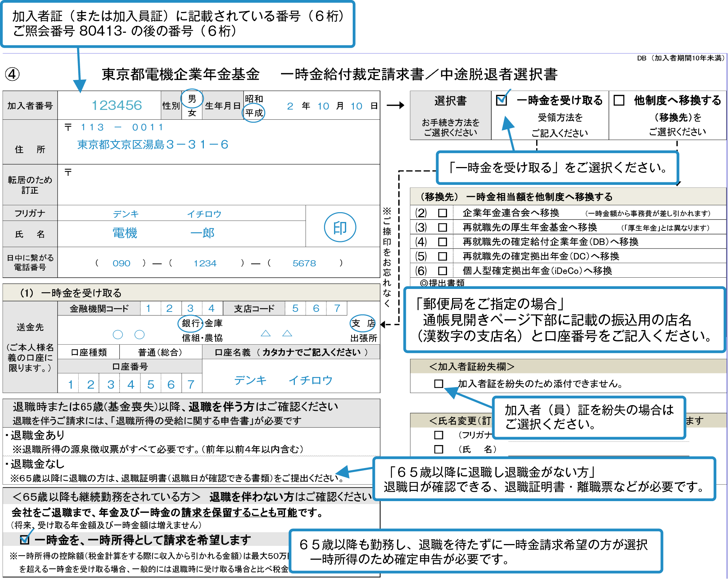The width and height of the screenshot is (728, 579).
Task: Select the 昭和 era option
Action: click(x=254, y=99)
